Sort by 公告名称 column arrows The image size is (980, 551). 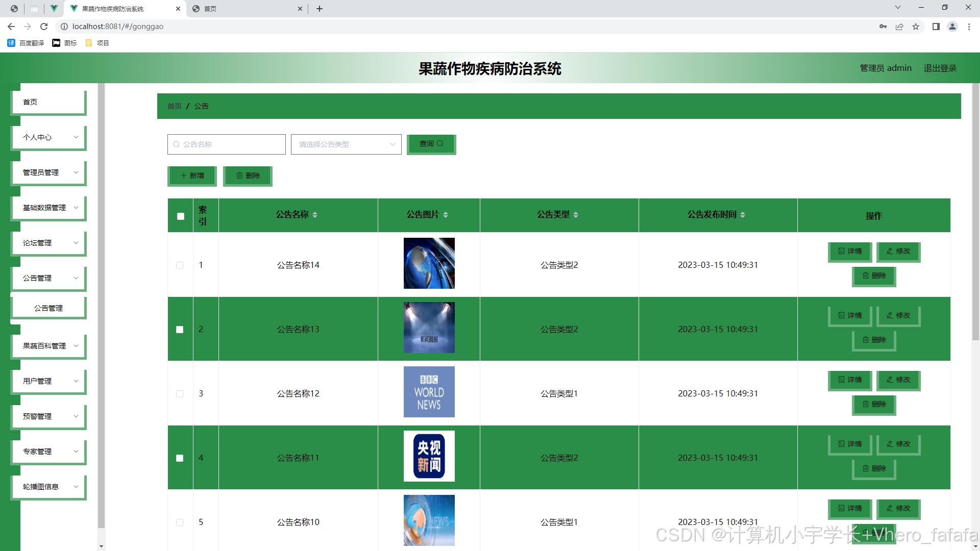point(315,215)
